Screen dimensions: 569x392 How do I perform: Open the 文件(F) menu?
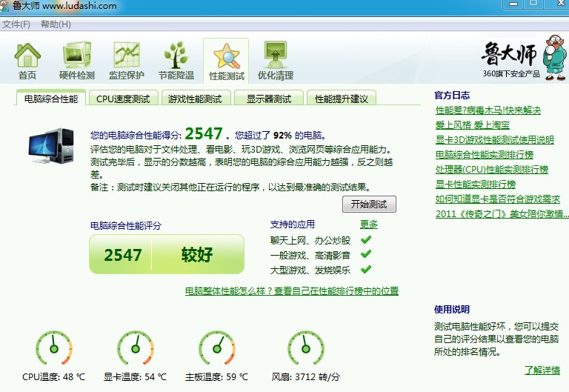pos(16,24)
